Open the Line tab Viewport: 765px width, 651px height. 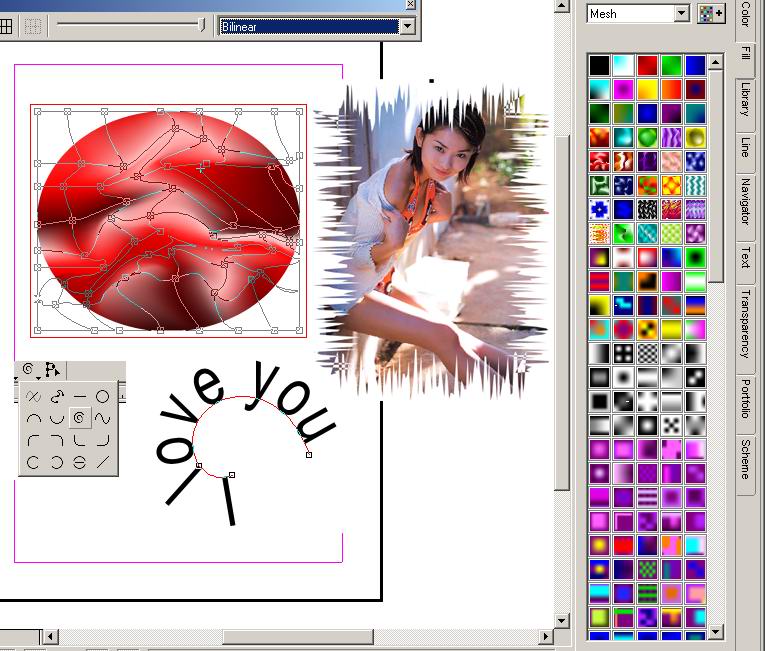pyautogui.click(x=745, y=147)
